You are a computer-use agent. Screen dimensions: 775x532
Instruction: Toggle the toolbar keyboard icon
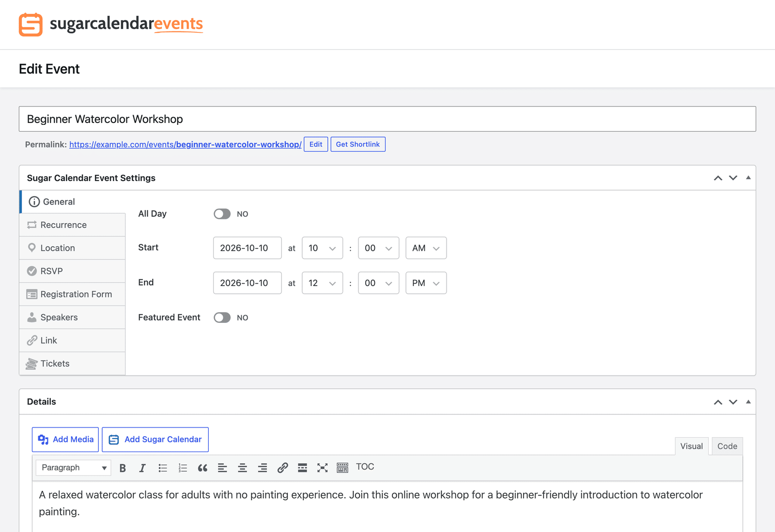pyautogui.click(x=342, y=468)
